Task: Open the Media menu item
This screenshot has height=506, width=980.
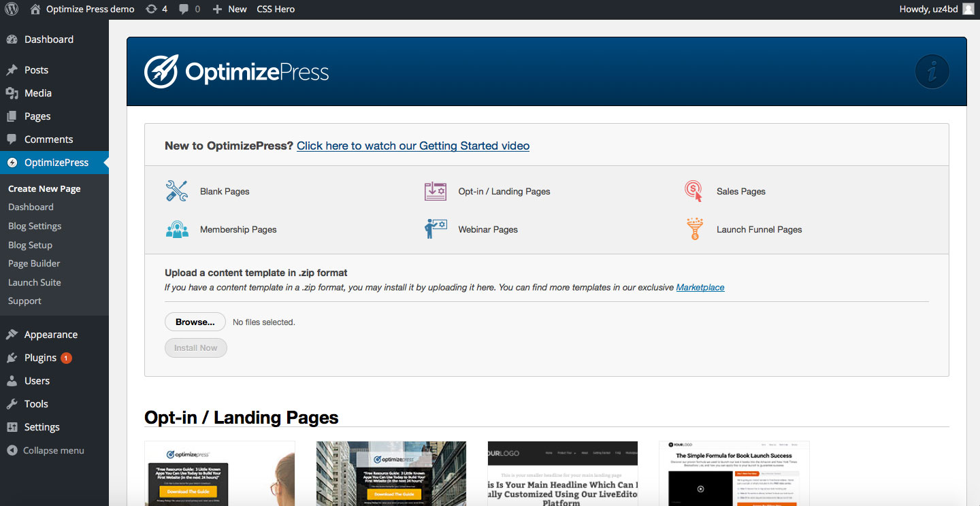Action: click(38, 93)
